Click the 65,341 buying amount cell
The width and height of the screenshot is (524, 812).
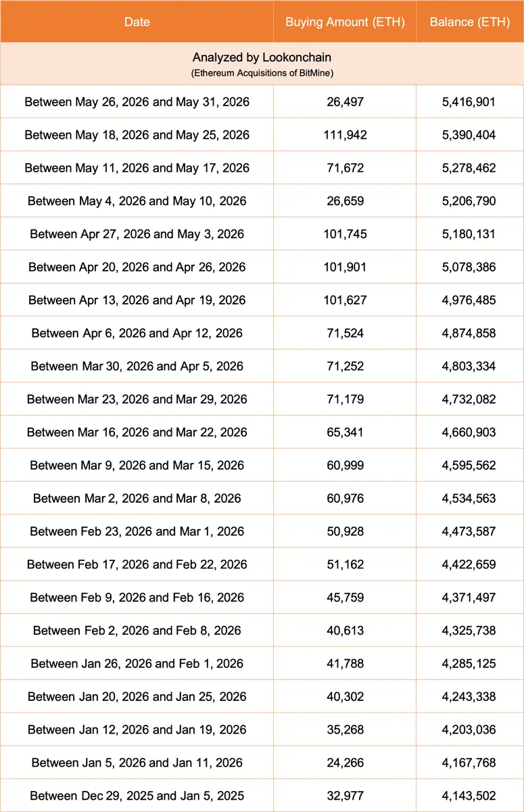pyautogui.click(x=345, y=432)
